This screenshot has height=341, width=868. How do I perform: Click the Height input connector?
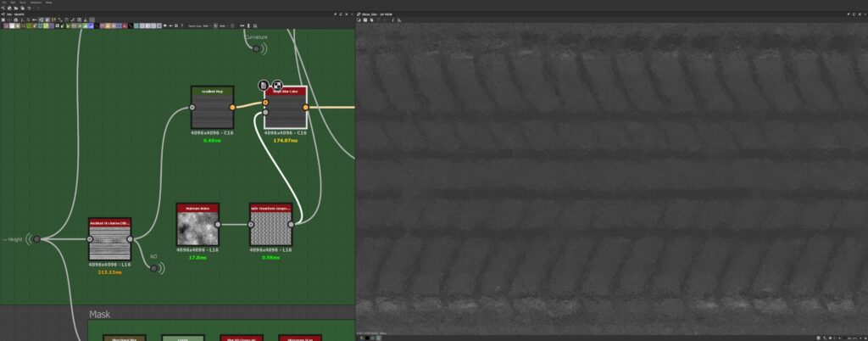(x=36, y=239)
